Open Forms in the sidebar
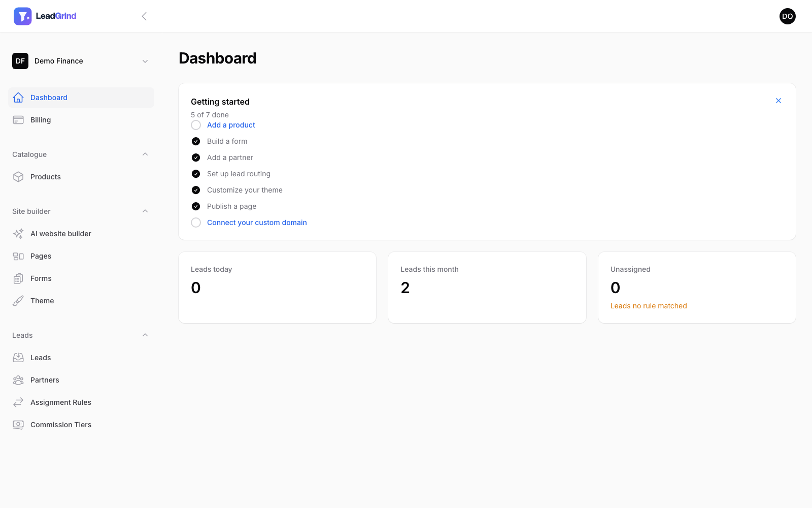The width and height of the screenshot is (812, 508). 81,278
